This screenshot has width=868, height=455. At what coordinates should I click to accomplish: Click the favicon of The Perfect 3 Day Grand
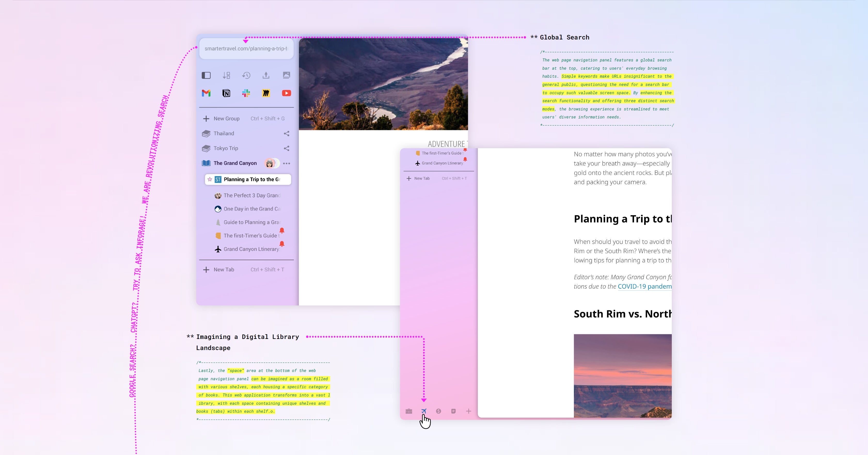pyautogui.click(x=218, y=196)
